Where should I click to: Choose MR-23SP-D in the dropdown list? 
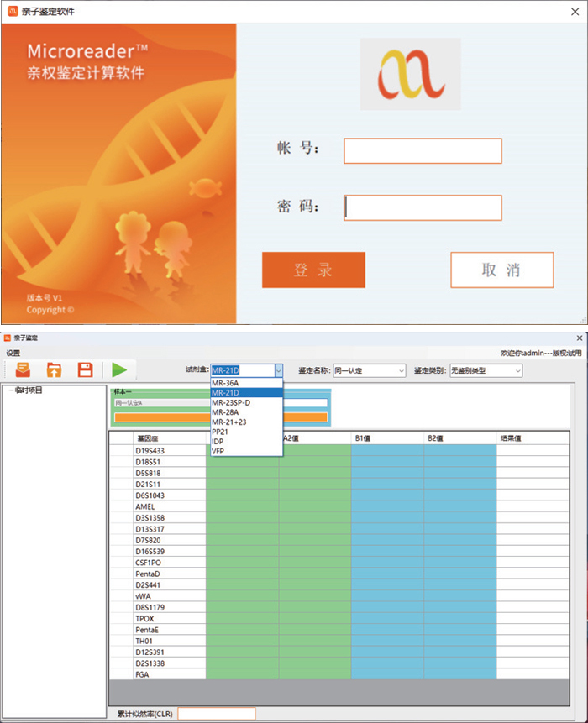click(231, 402)
